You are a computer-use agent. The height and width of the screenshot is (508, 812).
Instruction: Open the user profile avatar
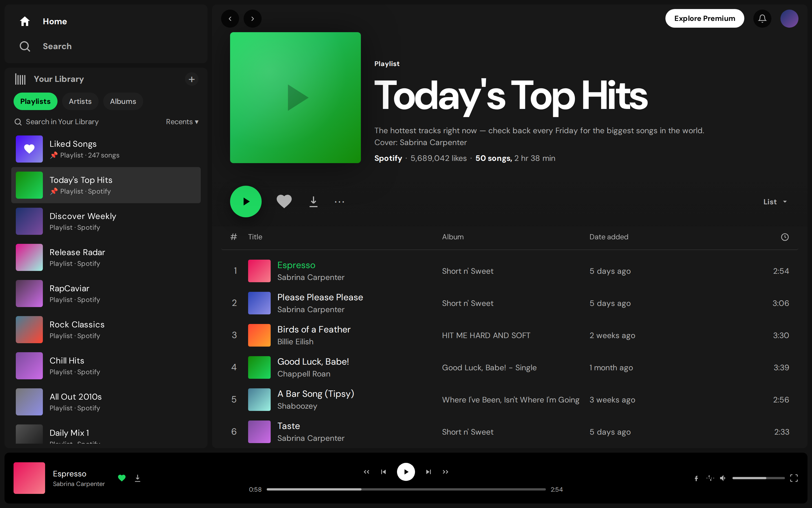point(789,18)
